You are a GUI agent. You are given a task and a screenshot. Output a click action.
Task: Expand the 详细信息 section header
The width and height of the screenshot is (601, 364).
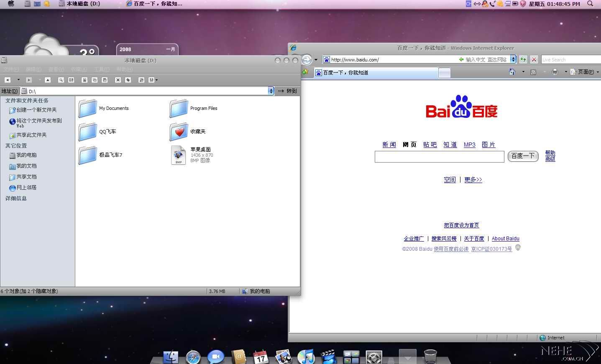tap(16, 199)
